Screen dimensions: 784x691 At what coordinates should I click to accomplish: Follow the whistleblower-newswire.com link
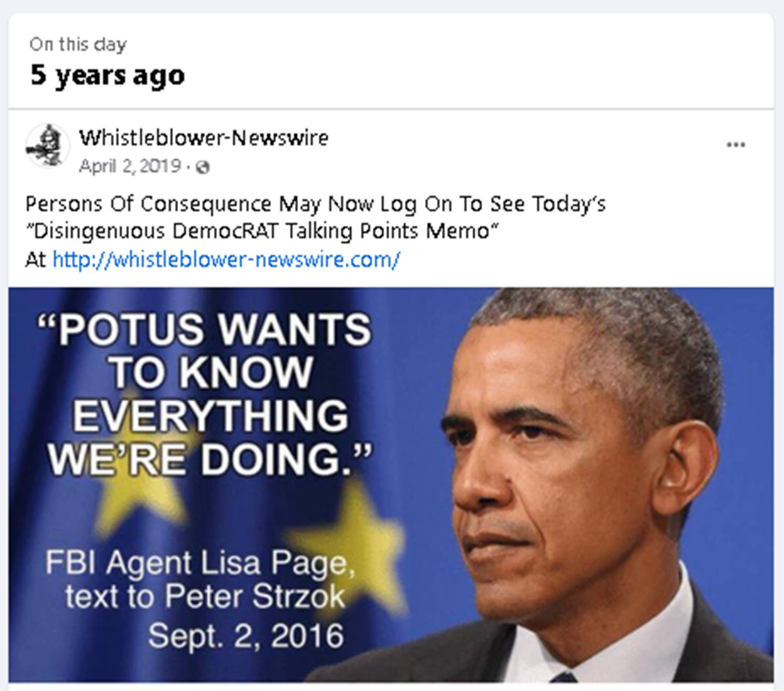click(226, 259)
